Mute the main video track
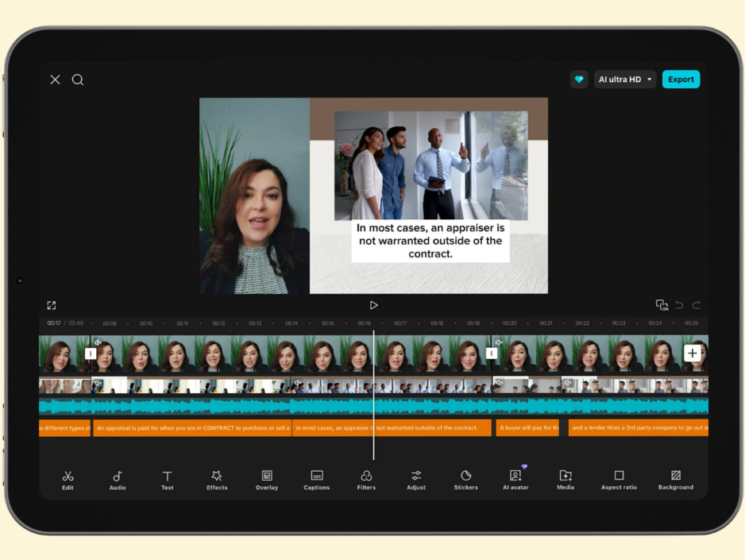This screenshot has width=745, height=560. [x=97, y=341]
